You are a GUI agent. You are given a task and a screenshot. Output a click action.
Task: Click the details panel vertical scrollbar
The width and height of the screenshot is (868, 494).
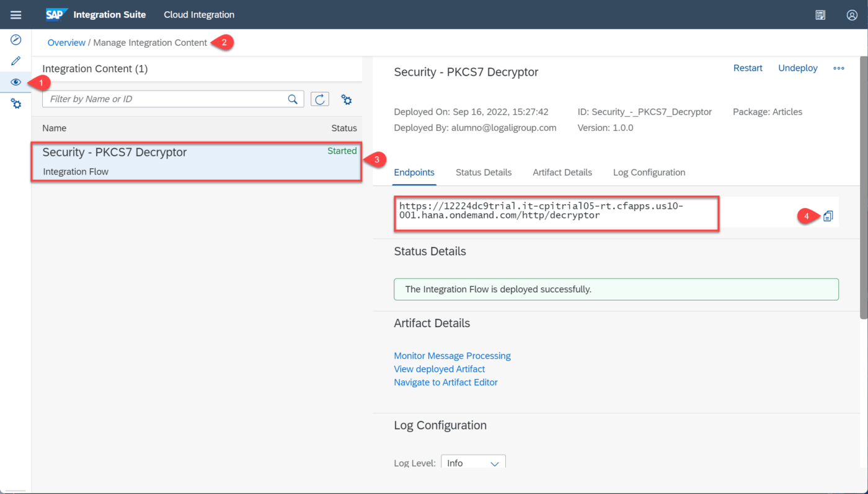864,189
